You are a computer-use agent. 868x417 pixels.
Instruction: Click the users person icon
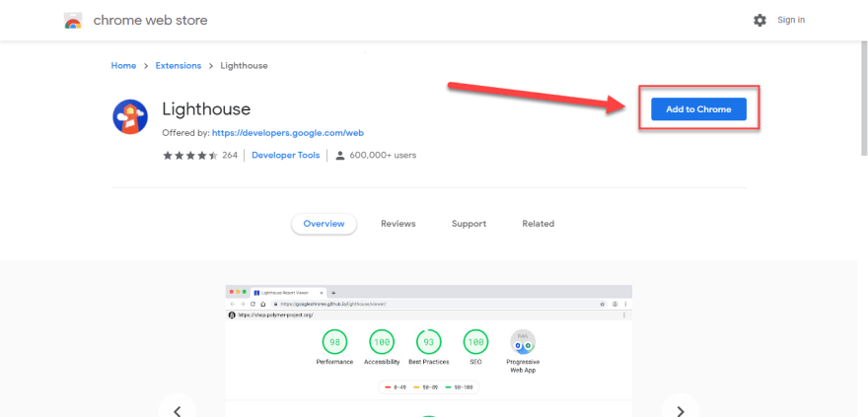click(x=340, y=156)
